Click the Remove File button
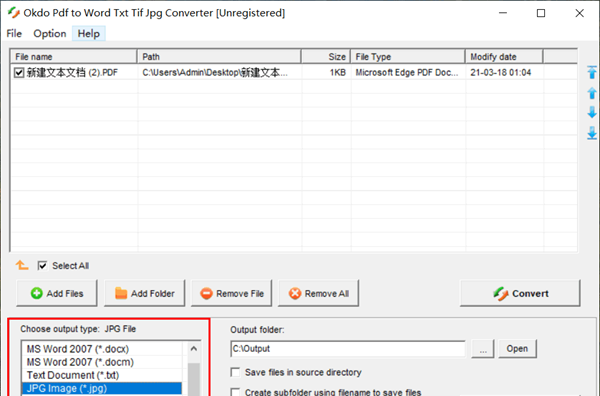This screenshot has height=396, width=600. pos(232,293)
